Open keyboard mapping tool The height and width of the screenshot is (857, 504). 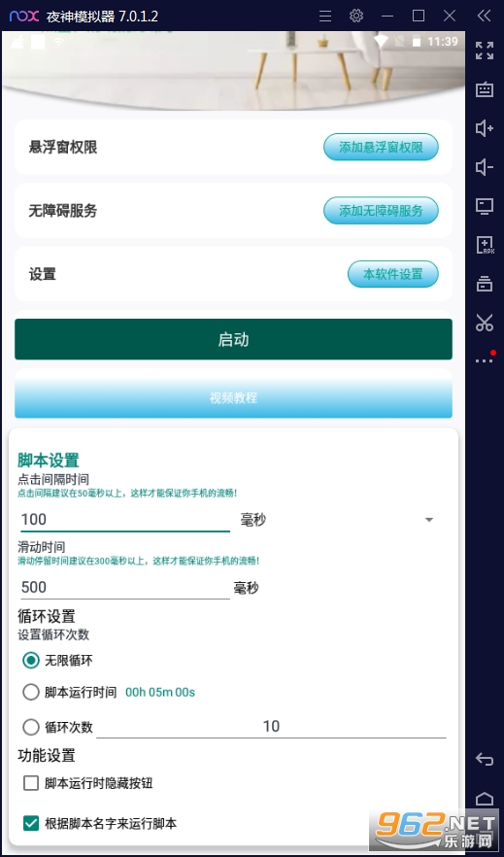485,89
